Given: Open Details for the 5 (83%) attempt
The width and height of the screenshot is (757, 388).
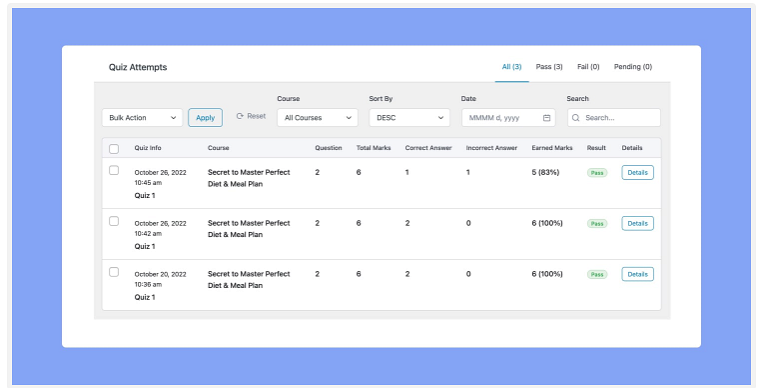Looking at the screenshot, I should 637,172.
